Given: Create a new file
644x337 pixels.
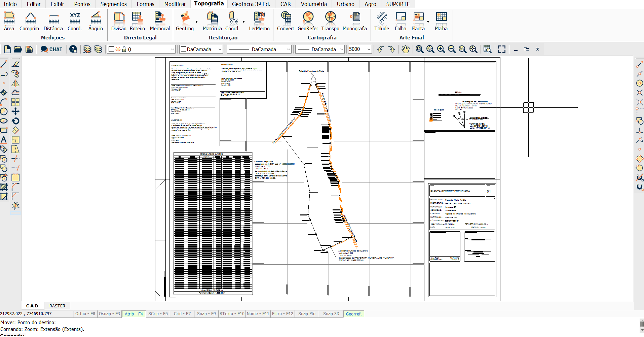Looking at the screenshot, I should (7, 49).
